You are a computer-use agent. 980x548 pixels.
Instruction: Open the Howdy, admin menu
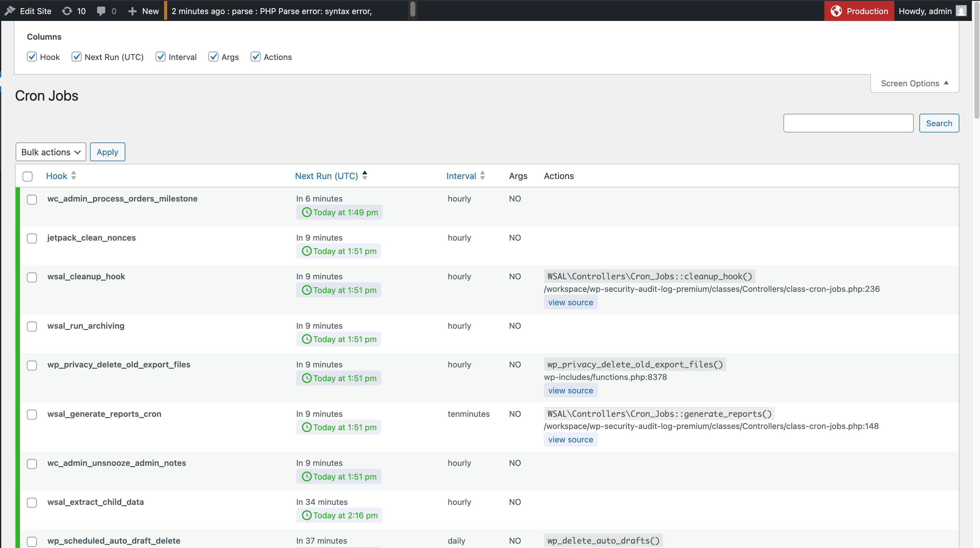pyautogui.click(x=925, y=11)
